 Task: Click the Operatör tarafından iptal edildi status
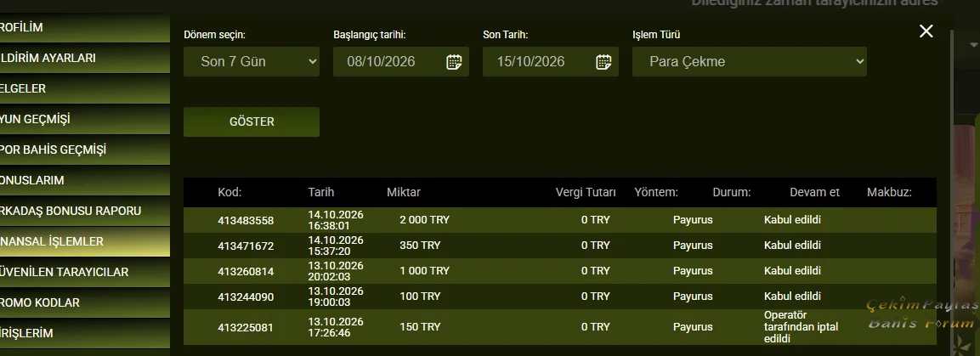(802, 326)
